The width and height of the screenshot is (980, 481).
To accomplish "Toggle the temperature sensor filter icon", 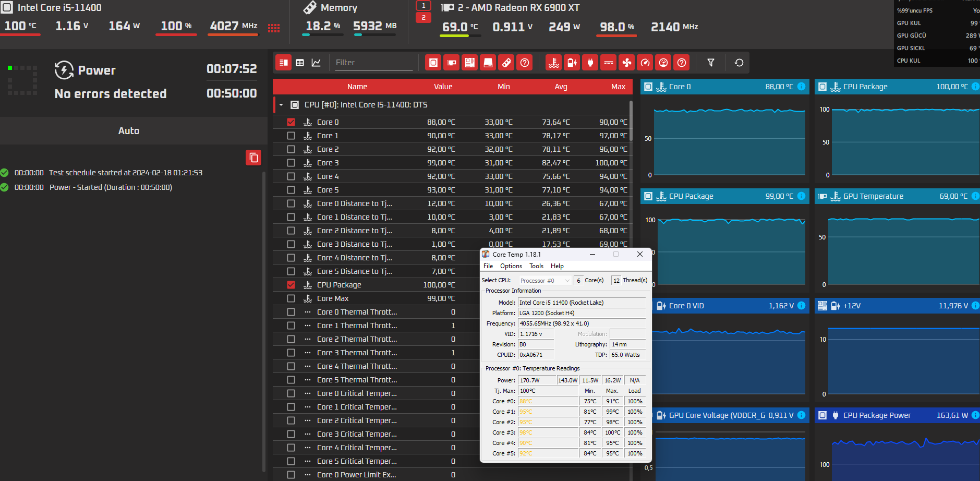I will tap(554, 63).
